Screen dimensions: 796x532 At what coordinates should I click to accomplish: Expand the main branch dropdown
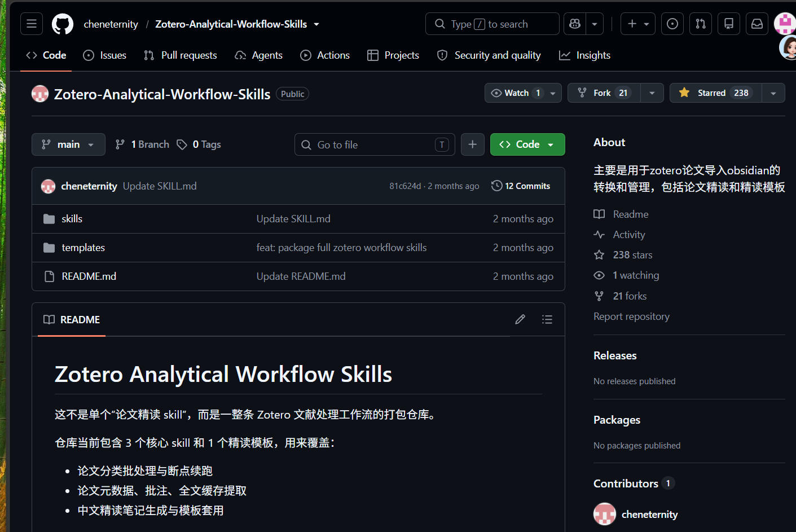click(x=68, y=144)
